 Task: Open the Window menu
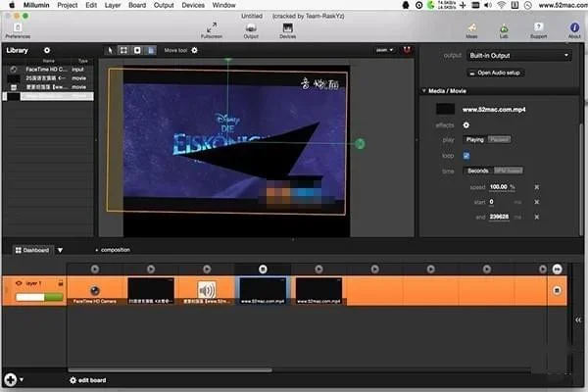[223, 5]
